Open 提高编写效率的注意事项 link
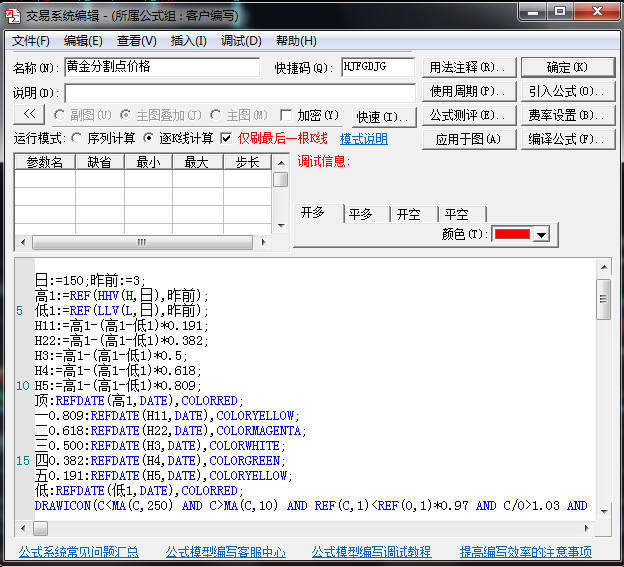Viewport: 624px width, 567px height. tap(526, 552)
